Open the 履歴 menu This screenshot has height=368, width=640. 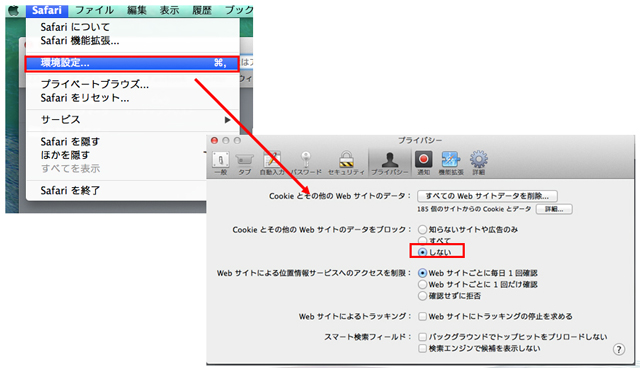pos(202,10)
